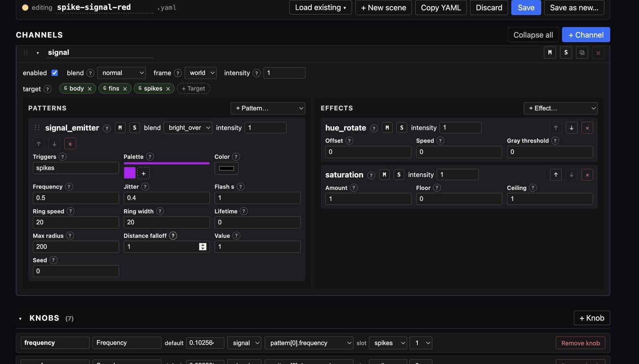The width and height of the screenshot is (639, 364).
Task: Open the + Effect dropdown
Action: (x=561, y=108)
